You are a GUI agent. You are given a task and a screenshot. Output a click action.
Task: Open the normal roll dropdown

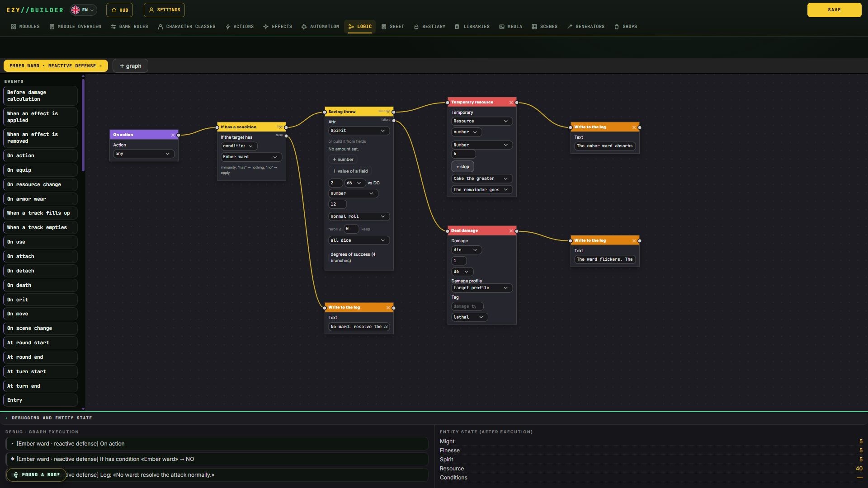[x=359, y=217]
